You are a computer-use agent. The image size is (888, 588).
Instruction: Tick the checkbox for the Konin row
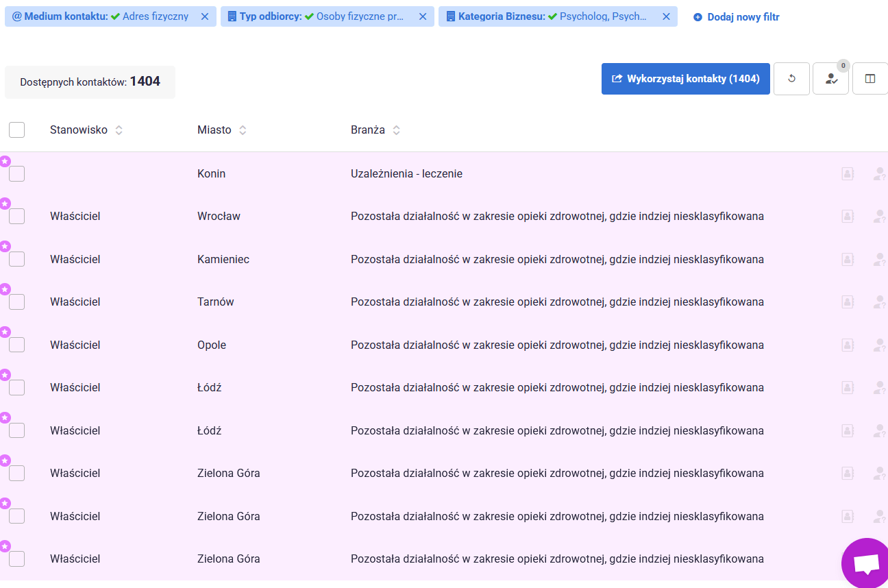(17, 173)
